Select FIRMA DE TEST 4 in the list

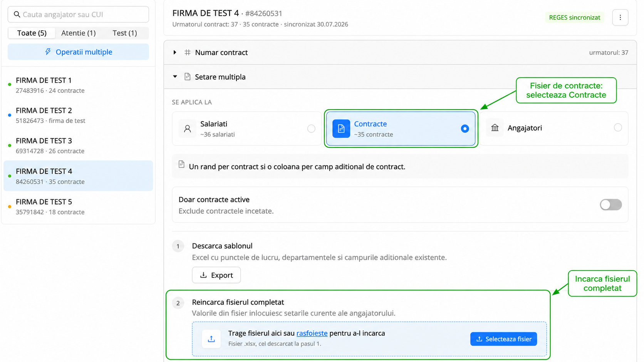click(78, 176)
